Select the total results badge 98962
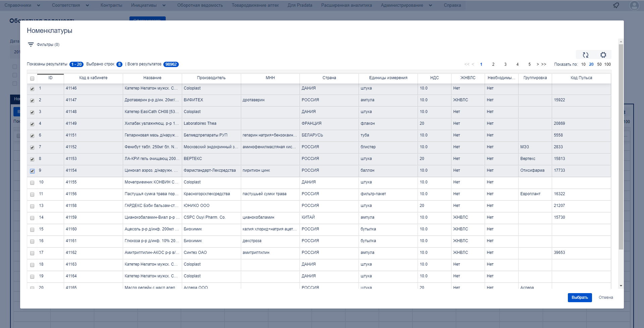This screenshot has width=644, height=328. [171, 64]
